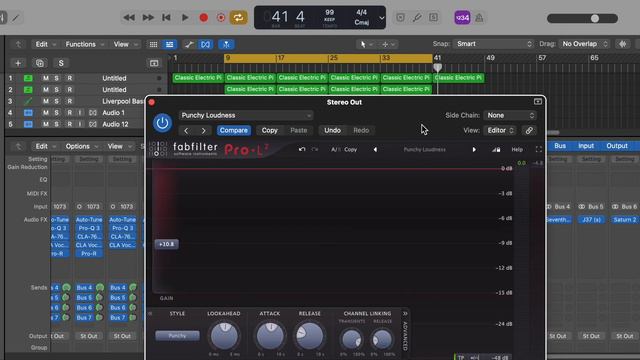Screen dimensions: 640x360
Task: Click the capture recording button
Action: click(221, 18)
